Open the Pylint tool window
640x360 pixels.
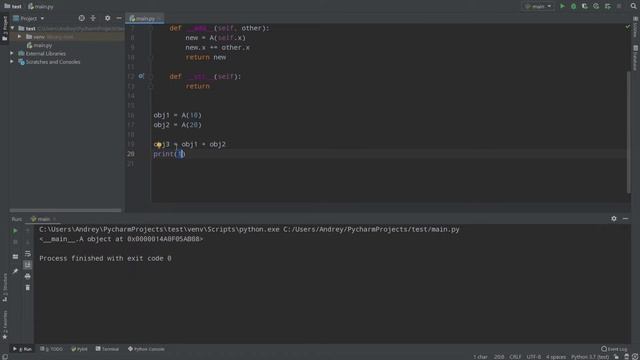[x=79, y=349]
